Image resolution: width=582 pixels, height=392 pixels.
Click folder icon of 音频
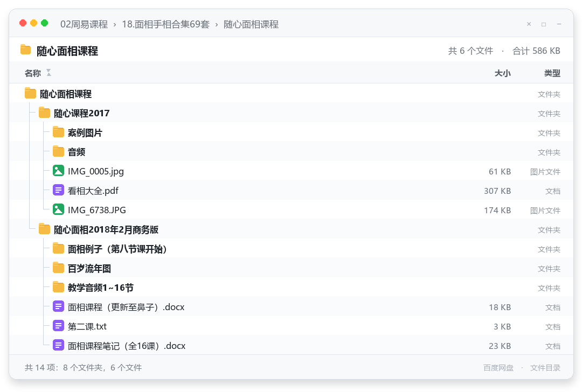58,151
